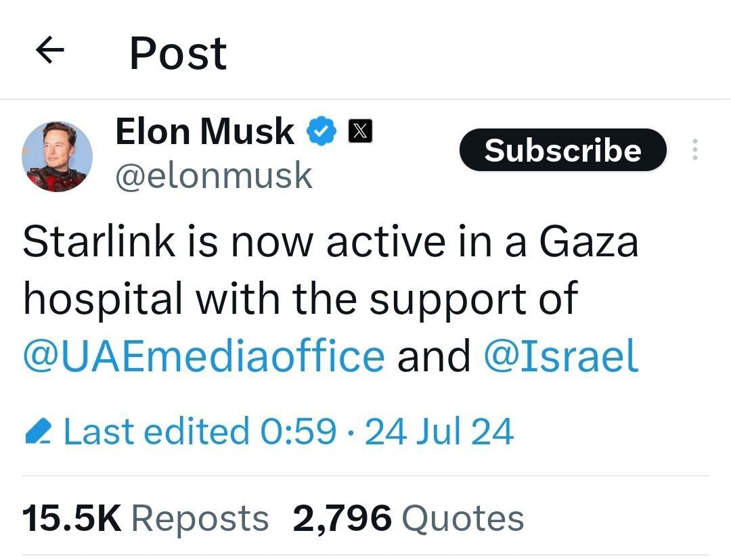Screen dimensions: 731x560
Task: Open the @Israel mention link
Action: point(561,356)
